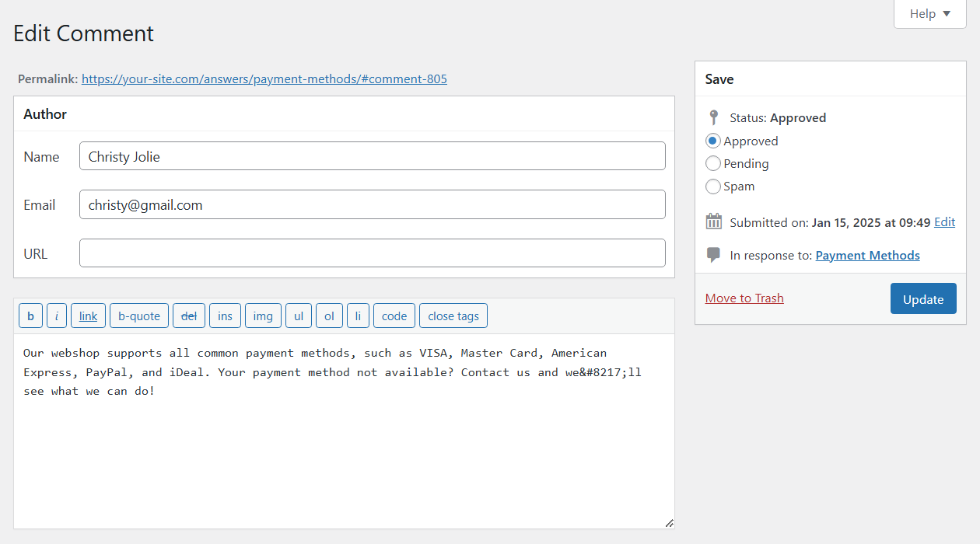Image resolution: width=980 pixels, height=544 pixels.
Task: Insert blockquote with b-quote button
Action: (139, 316)
